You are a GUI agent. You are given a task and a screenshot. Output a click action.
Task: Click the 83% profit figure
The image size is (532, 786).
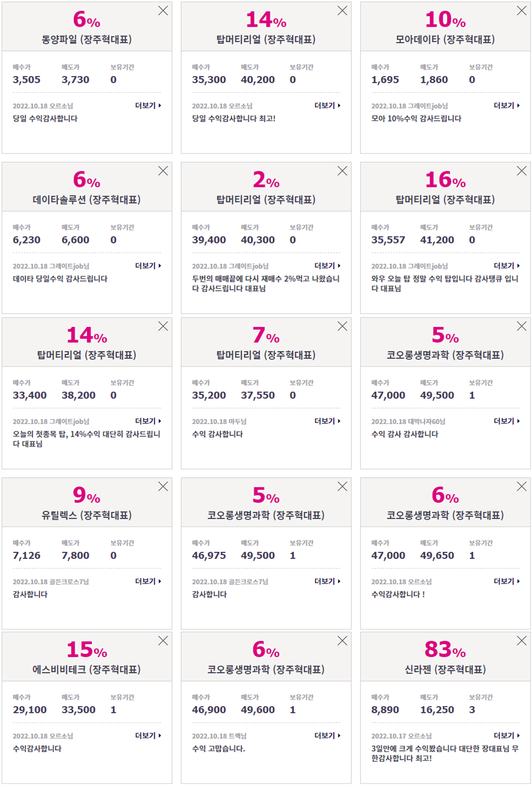point(445,650)
